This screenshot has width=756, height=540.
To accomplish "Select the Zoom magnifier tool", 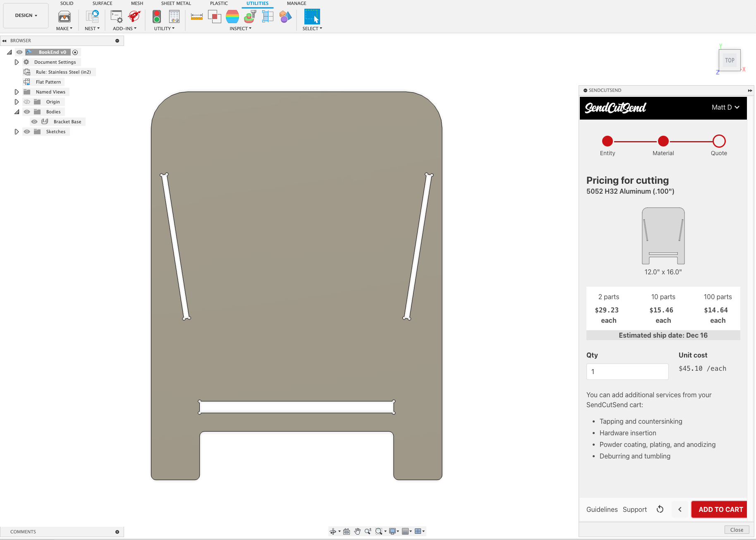I will (x=368, y=531).
